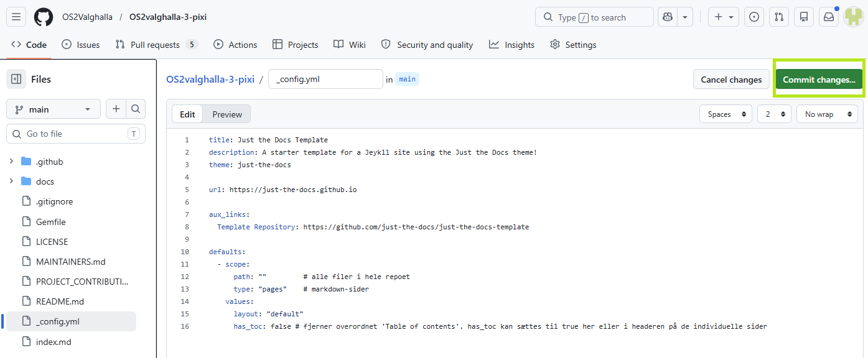Screen dimensions: 868x358
Task: Select the Edit tab
Action: (187, 114)
